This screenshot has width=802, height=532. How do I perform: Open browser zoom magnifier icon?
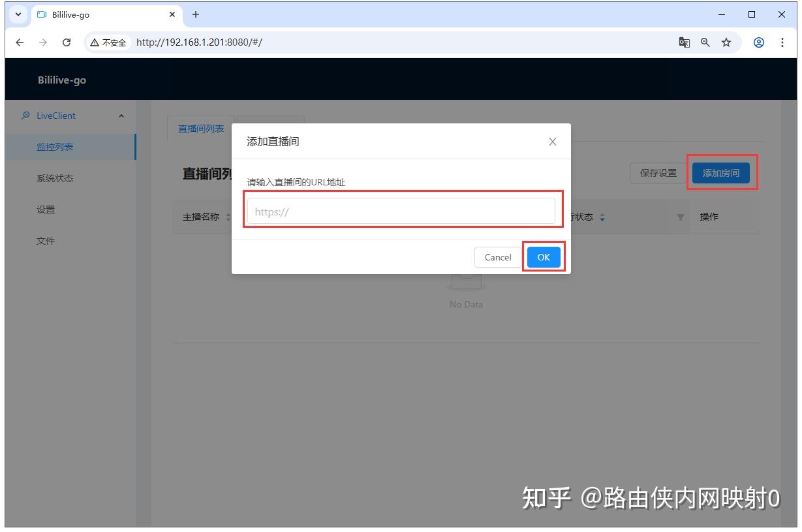(705, 42)
